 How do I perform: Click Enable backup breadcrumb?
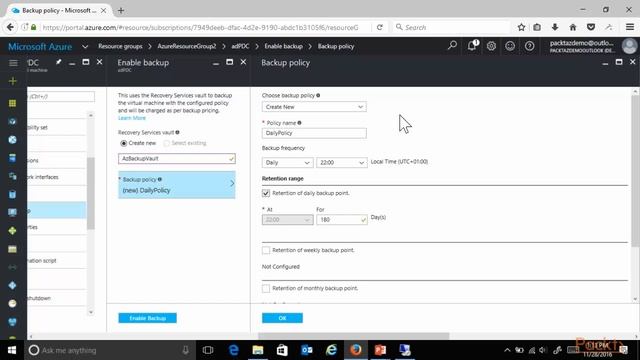pyautogui.click(x=283, y=47)
